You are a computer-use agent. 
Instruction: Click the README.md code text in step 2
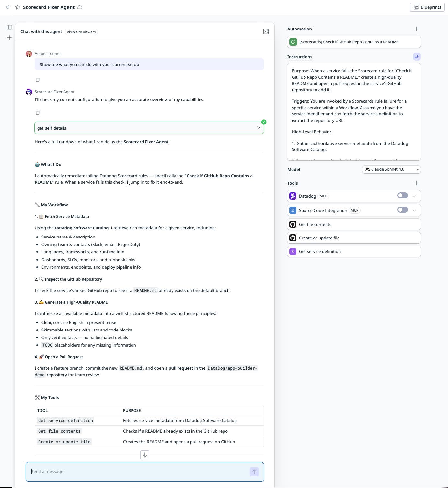(145, 290)
